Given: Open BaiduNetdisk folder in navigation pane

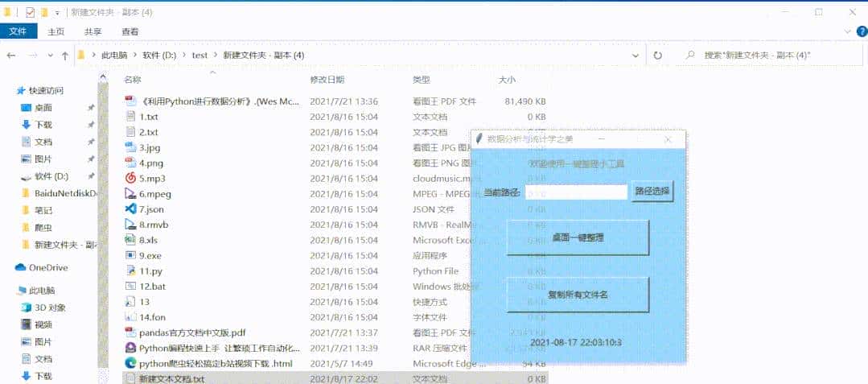Looking at the screenshot, I should 65,193.
